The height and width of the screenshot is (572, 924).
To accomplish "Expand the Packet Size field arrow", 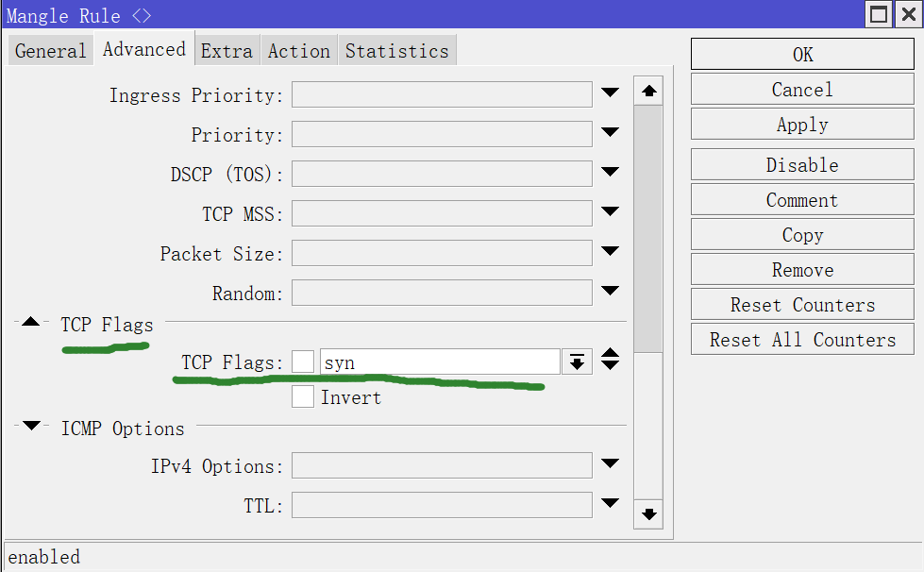I will [610, 252].
